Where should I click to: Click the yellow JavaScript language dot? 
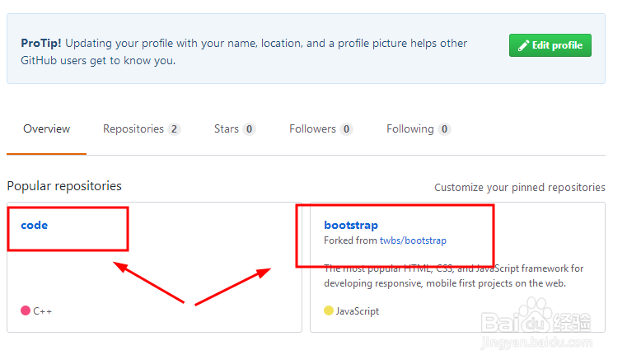(329, 310)
